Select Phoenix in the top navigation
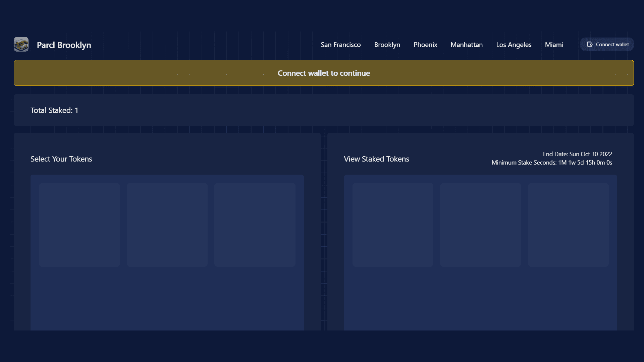Image resolution: width=644 pixels, height=362 pixels. coord(425,45)
